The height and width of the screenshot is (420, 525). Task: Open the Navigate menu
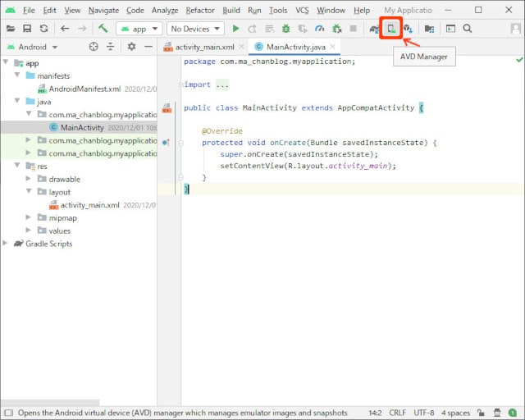pyautogui.click(x=103, y=11)
